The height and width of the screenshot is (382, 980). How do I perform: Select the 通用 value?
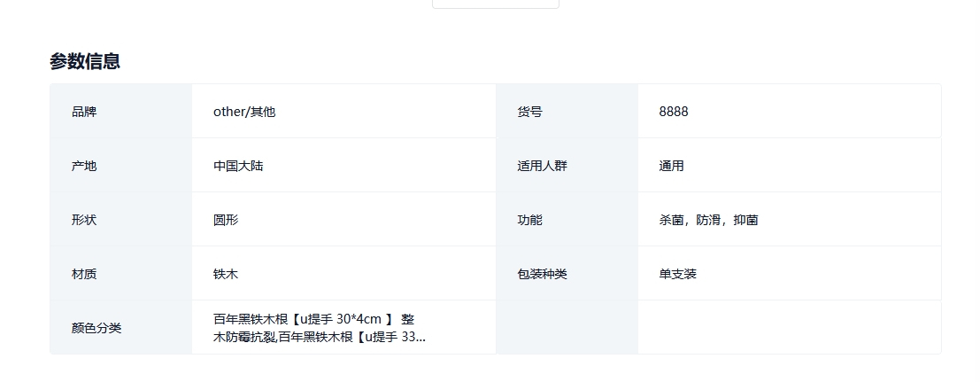point(671,166)
